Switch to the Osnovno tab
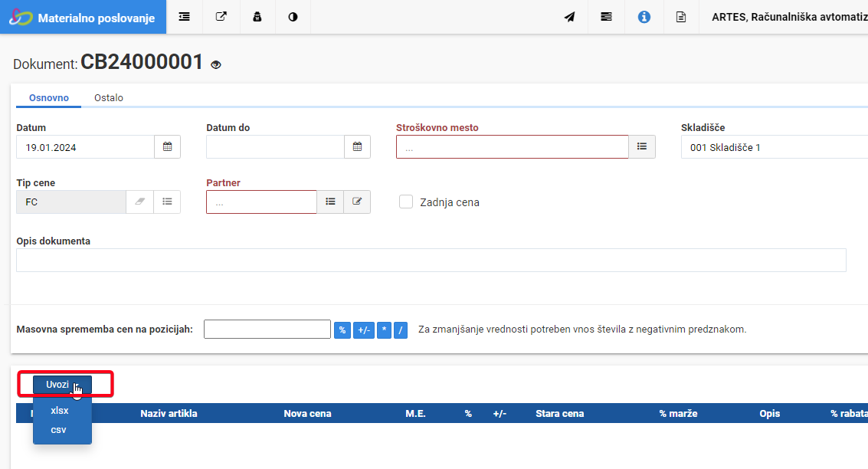 click(x=49, y=97)
